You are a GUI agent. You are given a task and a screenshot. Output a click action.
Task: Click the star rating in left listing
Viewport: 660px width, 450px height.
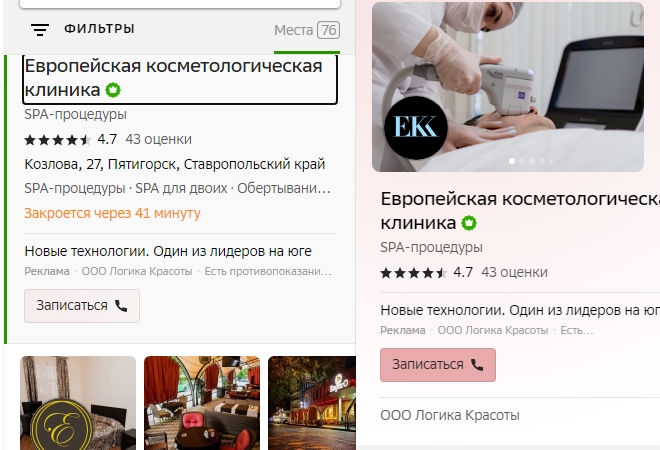58,140
